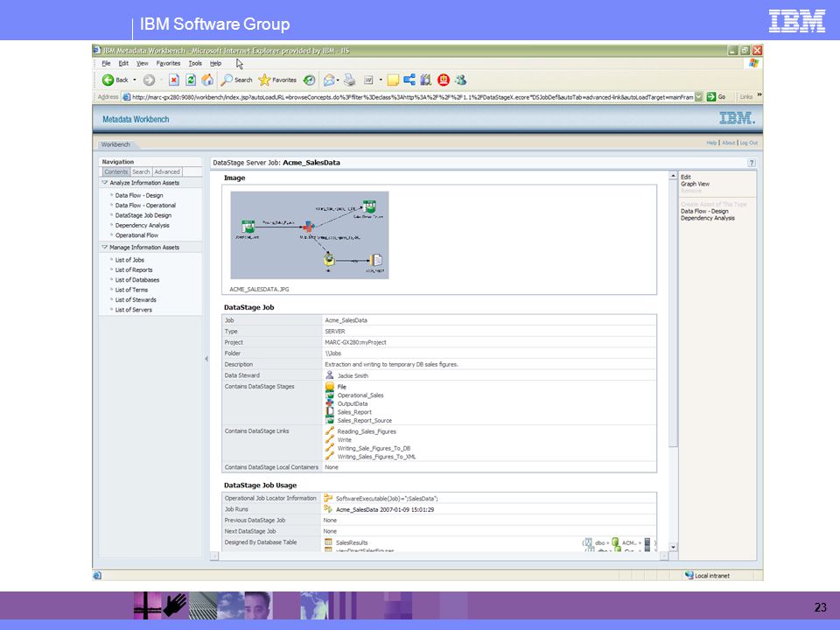Click the Mail envelope toolbar icon
Screen dimensions: 840x630
click(329, 80)
